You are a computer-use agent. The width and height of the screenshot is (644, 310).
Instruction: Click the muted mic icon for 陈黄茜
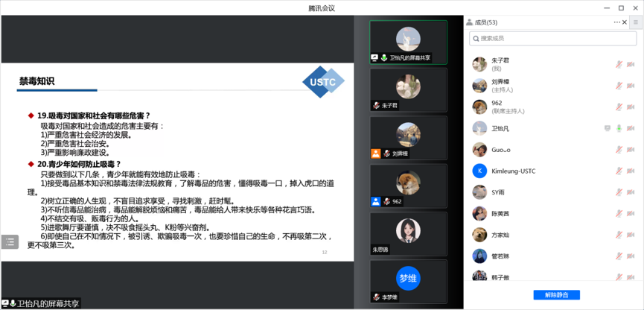619,214
